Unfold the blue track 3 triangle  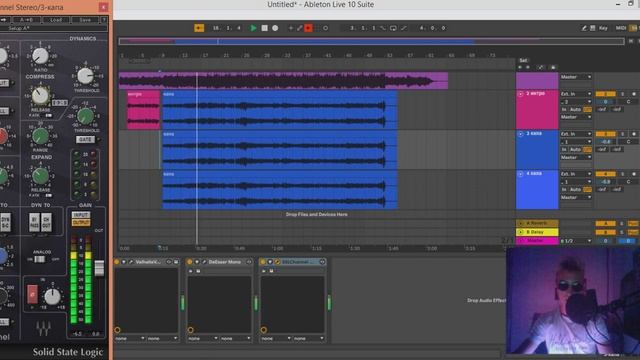coord(520,134)
